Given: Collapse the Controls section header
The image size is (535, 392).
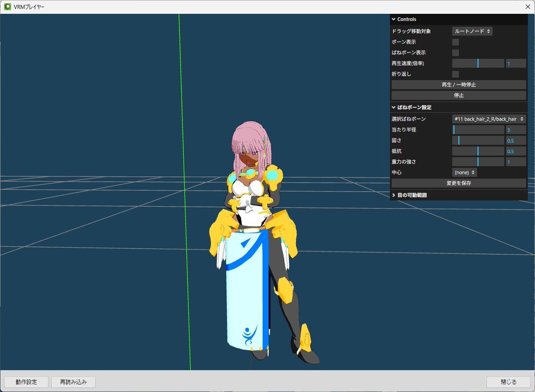Looking at the screenshot, I should click(x=459, y=19).
